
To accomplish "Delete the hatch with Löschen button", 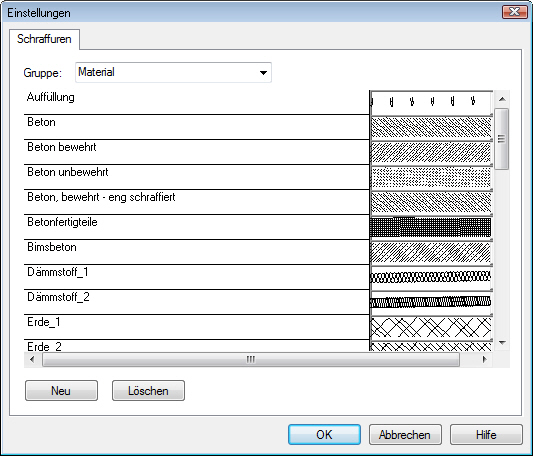I will [148, 391].
